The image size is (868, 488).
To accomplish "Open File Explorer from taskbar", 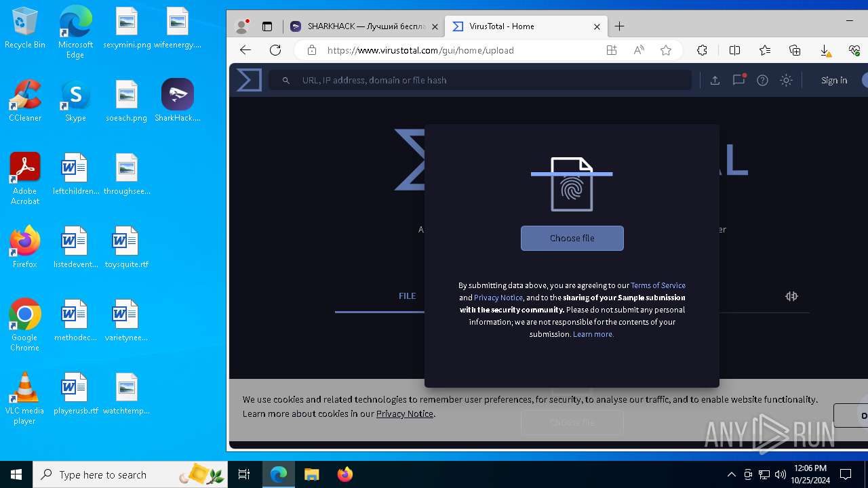I will (312, 474).
